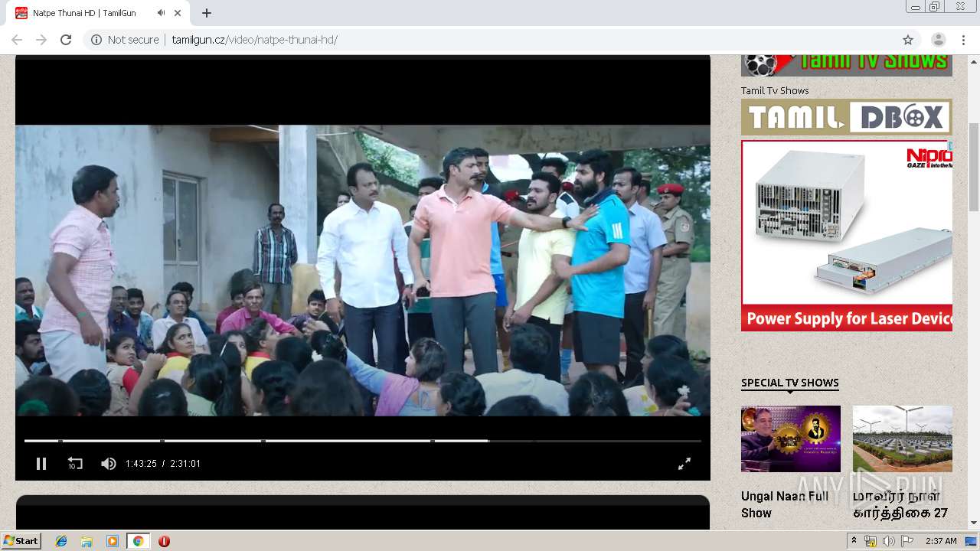980x551 pixels.
Task: Bookmark this page with star icon
Action: coord(908,40)
